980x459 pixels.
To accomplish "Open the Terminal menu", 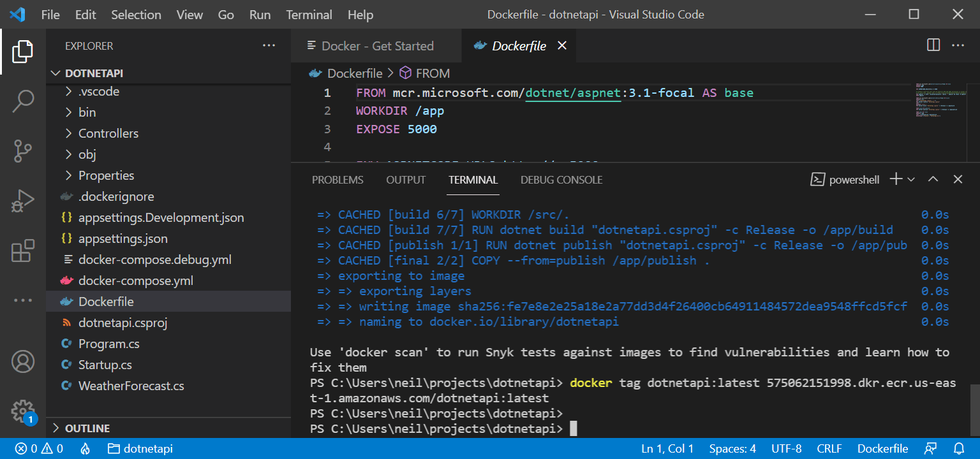I will [x=309, y=15].
